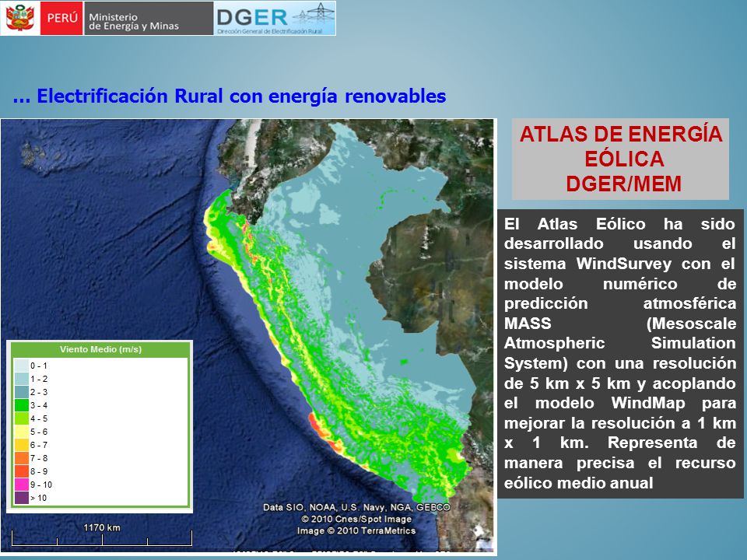
Task: Click the red PERÚ label
Action: point(61,18)
